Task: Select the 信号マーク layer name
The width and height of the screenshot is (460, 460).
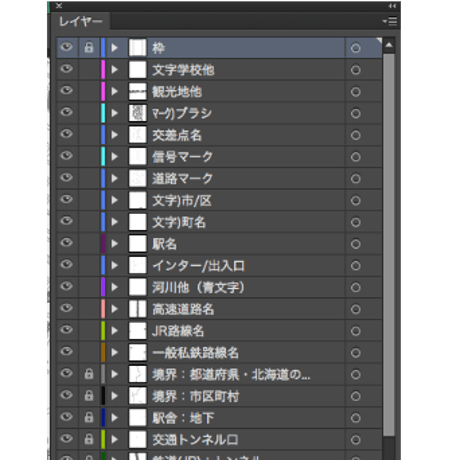Action: [x=182, y=157]
